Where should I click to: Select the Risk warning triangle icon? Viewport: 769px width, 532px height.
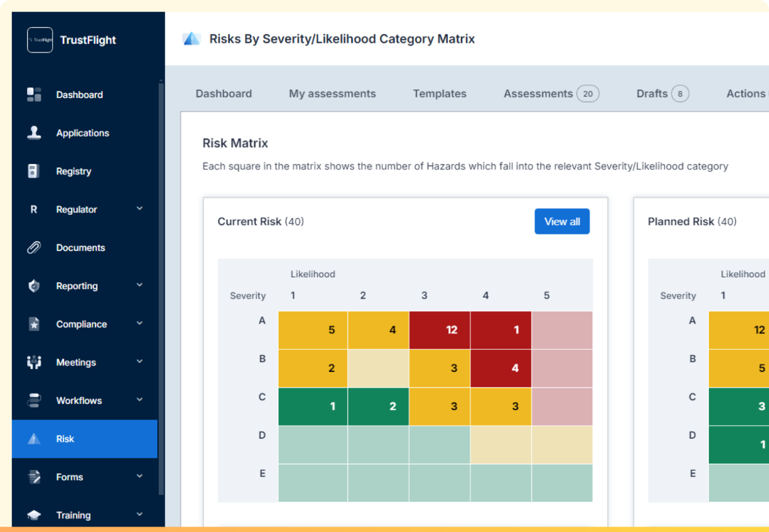(x=34, y=439)
